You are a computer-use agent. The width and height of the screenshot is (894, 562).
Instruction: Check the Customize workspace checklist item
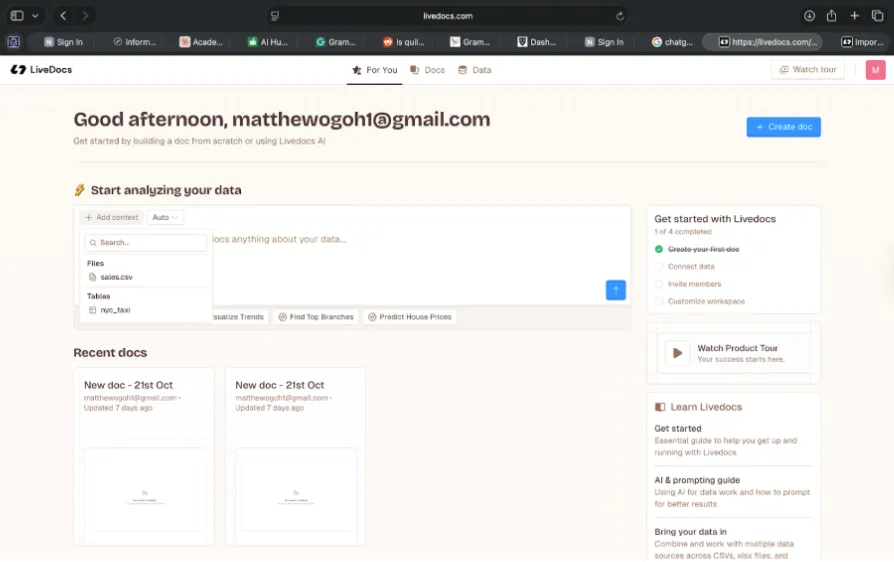[x=659, y=301]
